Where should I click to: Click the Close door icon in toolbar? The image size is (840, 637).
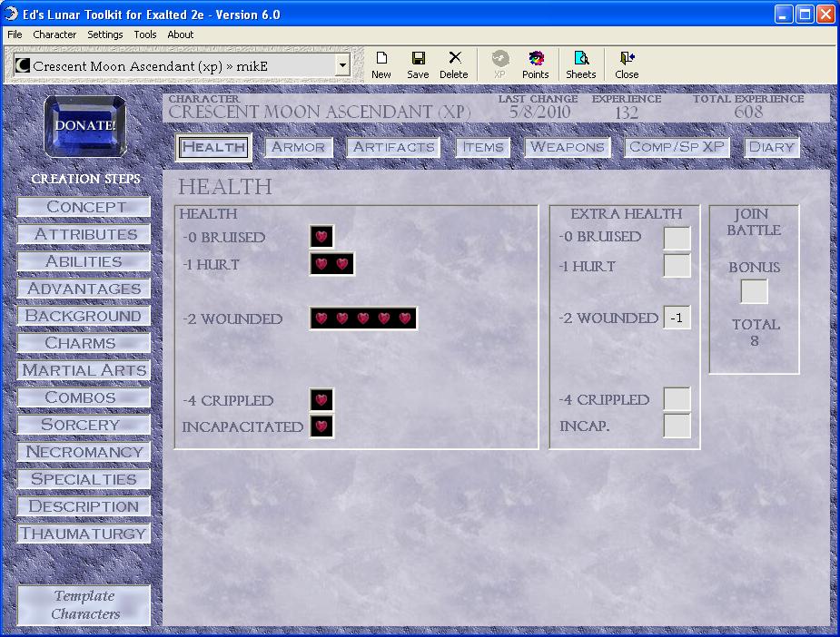point(627,64)
